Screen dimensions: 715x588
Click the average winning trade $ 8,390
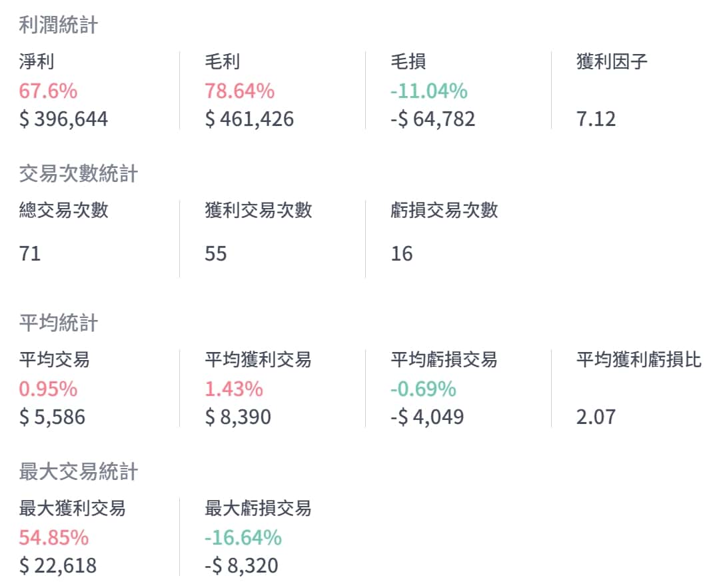click(238, 417)
